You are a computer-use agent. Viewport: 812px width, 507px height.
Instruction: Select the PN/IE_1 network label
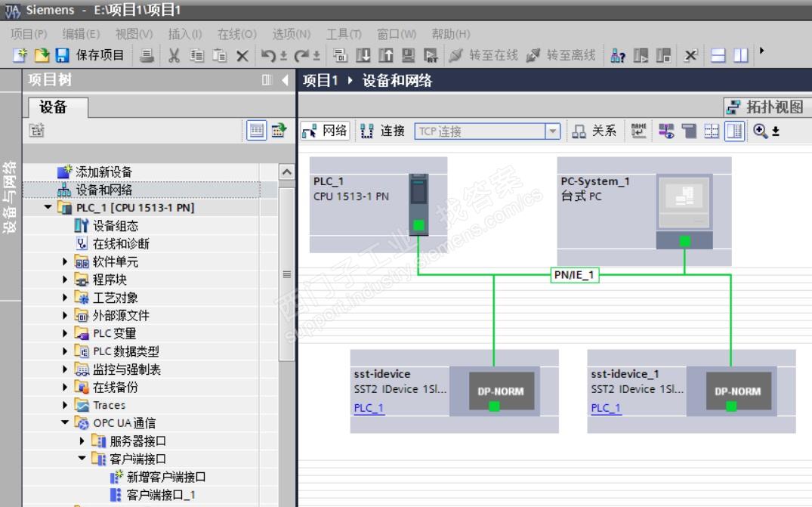[574, 275]
